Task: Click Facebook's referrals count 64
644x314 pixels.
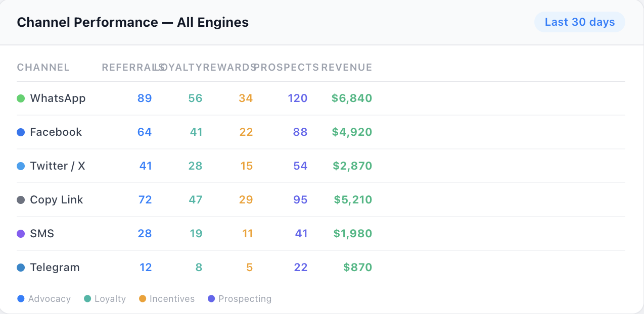Action: [145, 132]
